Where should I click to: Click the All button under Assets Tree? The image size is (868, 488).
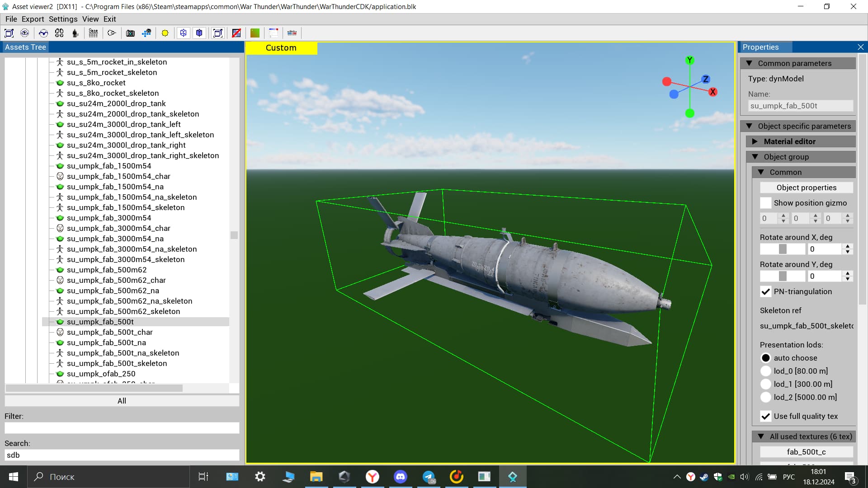tap(122, 401)
